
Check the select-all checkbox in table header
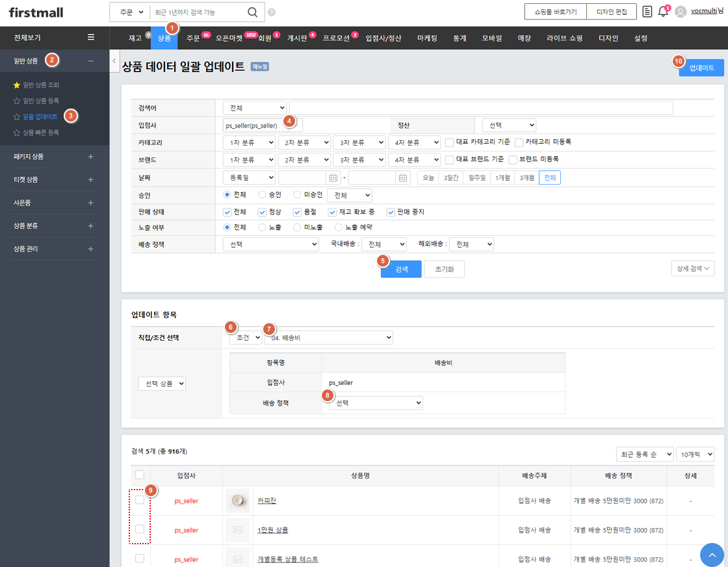[140, 475]
